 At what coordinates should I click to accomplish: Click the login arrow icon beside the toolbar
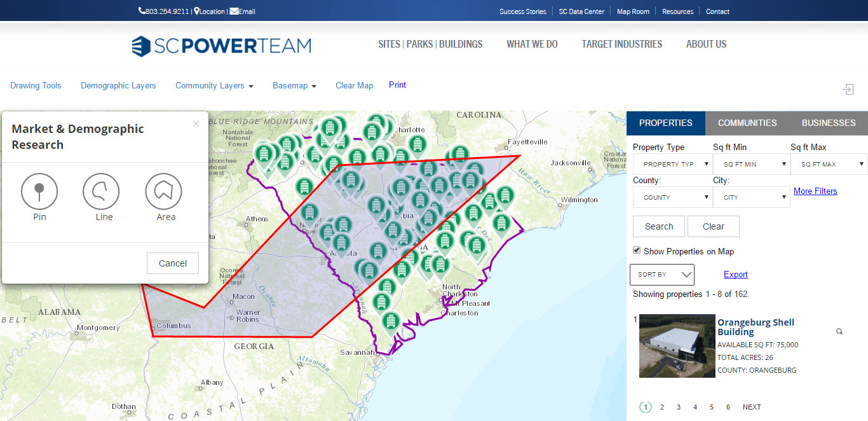[848, 90]
